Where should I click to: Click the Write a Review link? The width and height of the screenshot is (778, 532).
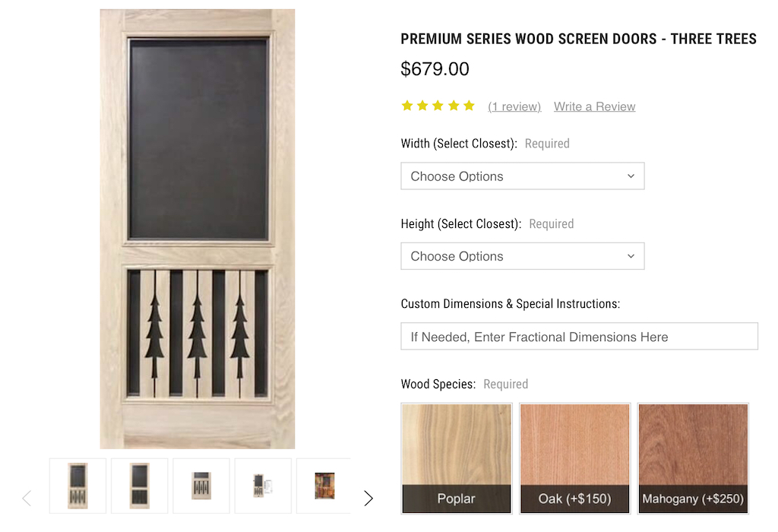point(594,106)
